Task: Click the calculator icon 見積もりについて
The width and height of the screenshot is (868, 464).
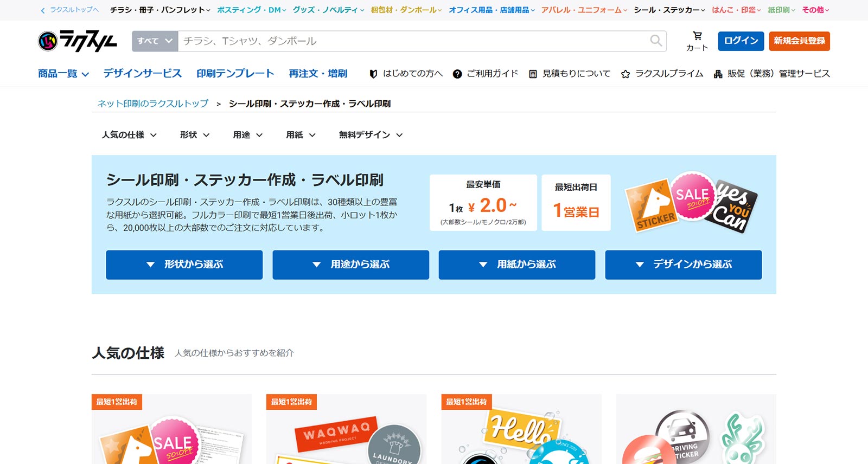Action: [x=533, y=74]
